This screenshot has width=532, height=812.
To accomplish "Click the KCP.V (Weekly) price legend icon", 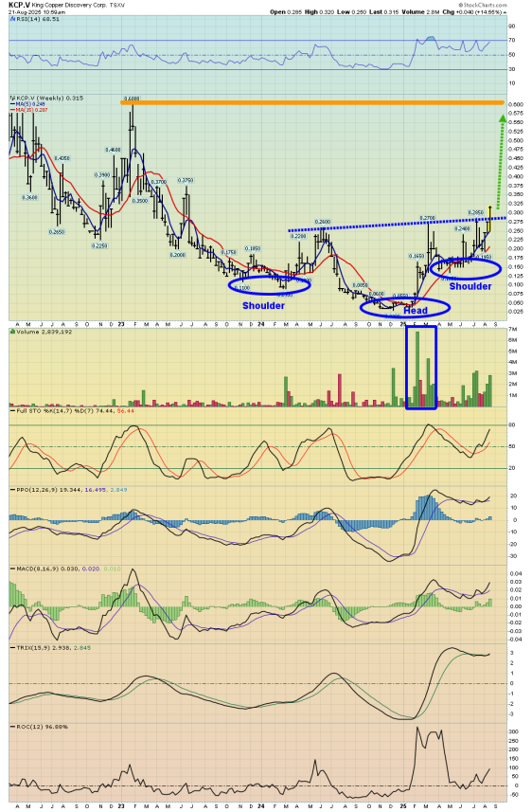I will click(13, 98).
